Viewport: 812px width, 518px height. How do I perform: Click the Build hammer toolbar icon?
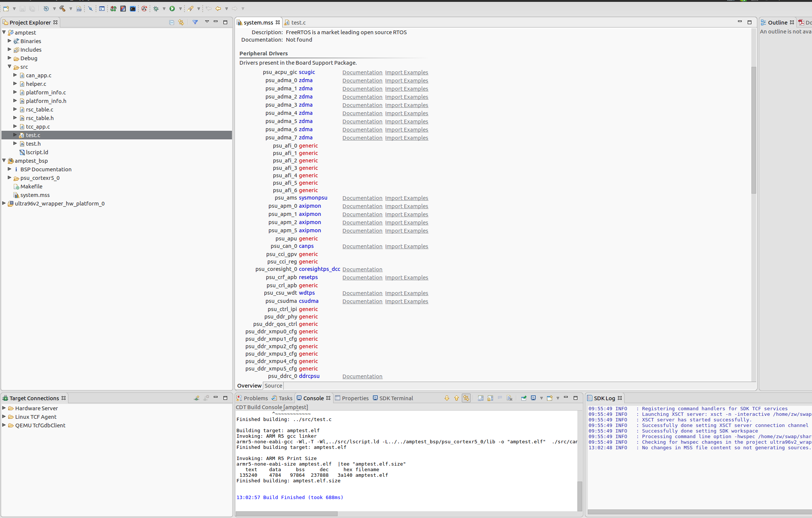(62, 9)
